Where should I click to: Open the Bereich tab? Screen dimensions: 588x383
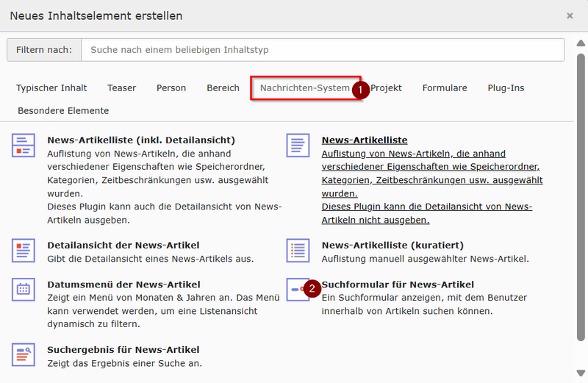223,88
